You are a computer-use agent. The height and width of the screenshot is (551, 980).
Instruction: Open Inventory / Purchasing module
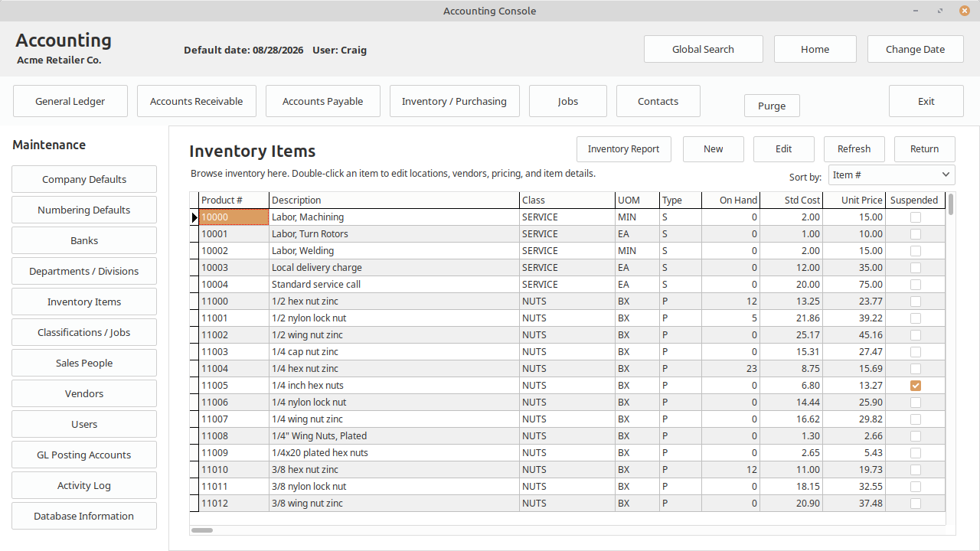click(x=454, y=101)
